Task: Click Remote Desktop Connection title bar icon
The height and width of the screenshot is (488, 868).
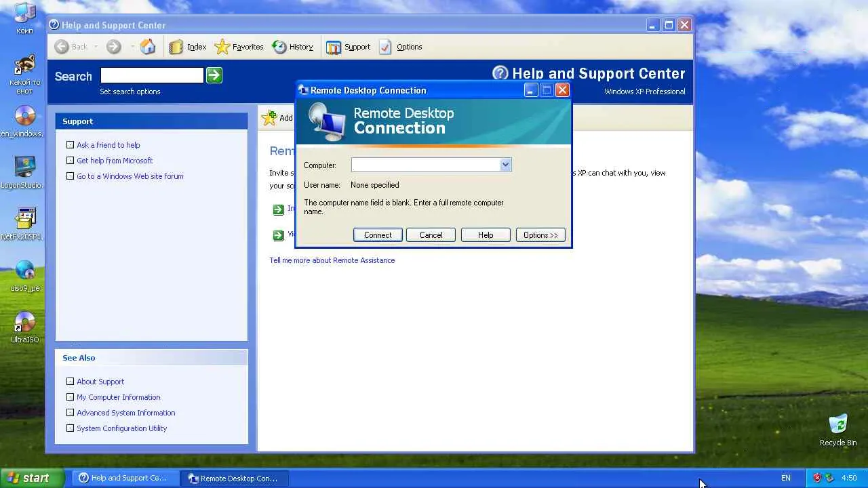Action: pyautogui.click(x=304, y=90)
